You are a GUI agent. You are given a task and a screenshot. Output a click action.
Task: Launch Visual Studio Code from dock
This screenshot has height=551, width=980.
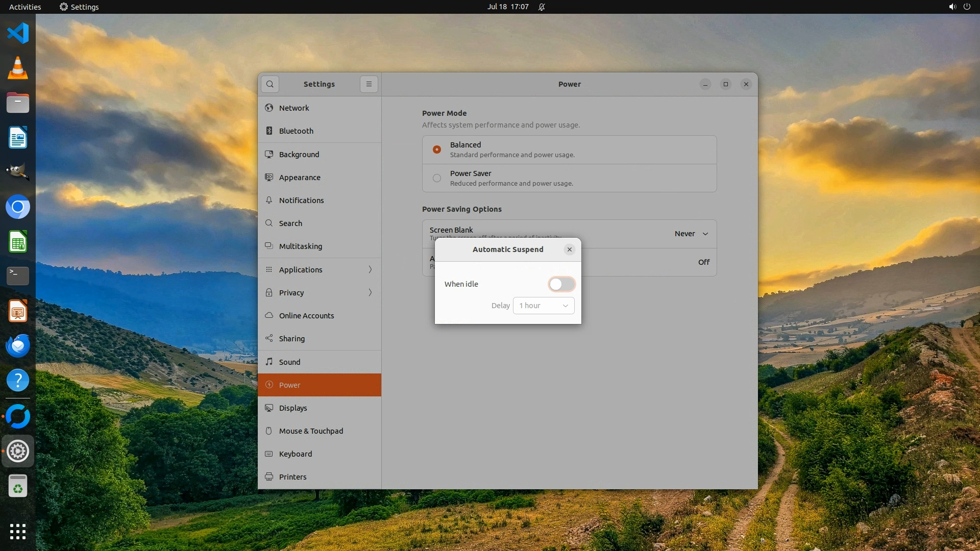[18, 34]
